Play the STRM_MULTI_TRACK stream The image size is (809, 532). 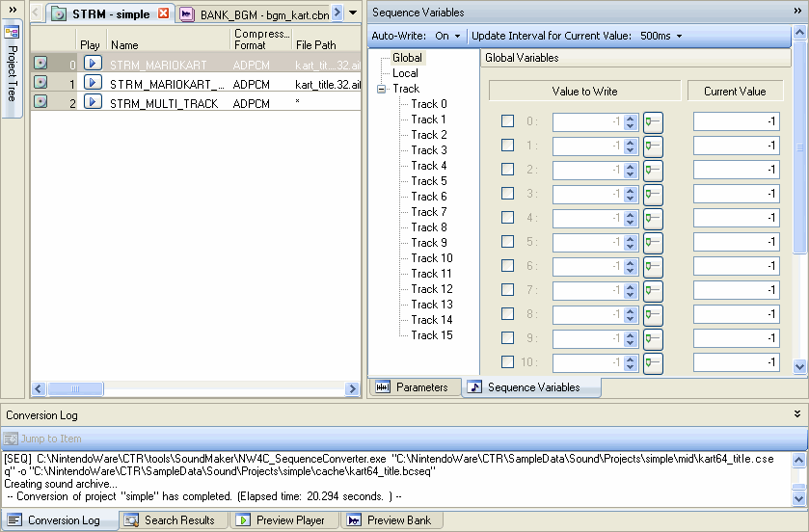pyautogui.click(x=92, y=102)
